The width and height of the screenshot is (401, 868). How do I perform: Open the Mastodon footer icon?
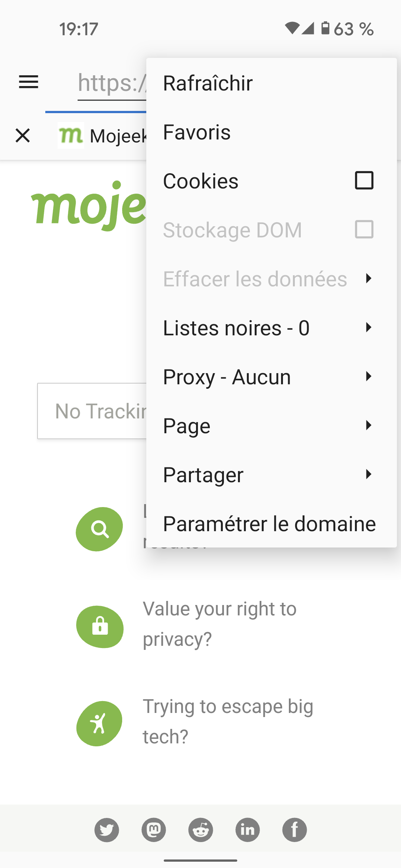[x=154, y=830]
